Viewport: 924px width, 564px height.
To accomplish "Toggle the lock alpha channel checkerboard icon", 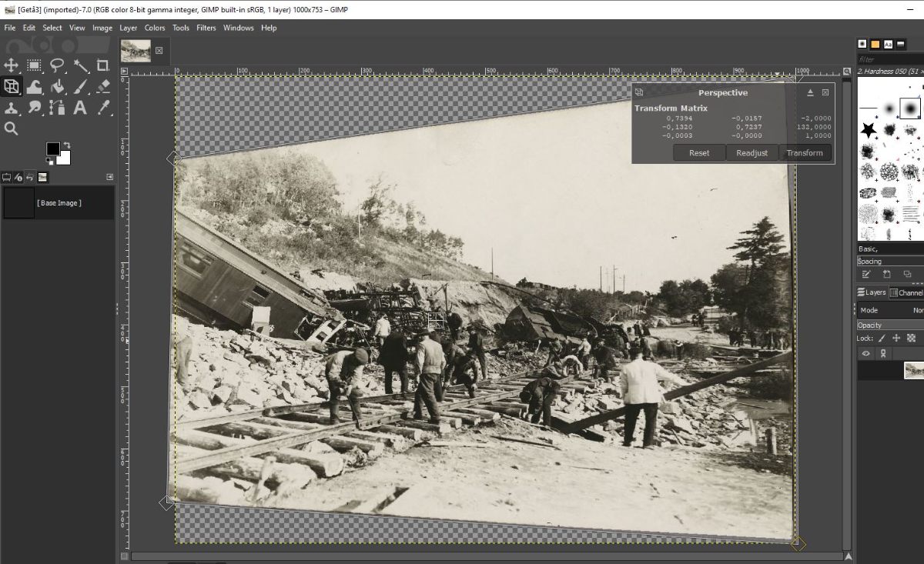I will (911, 338).
